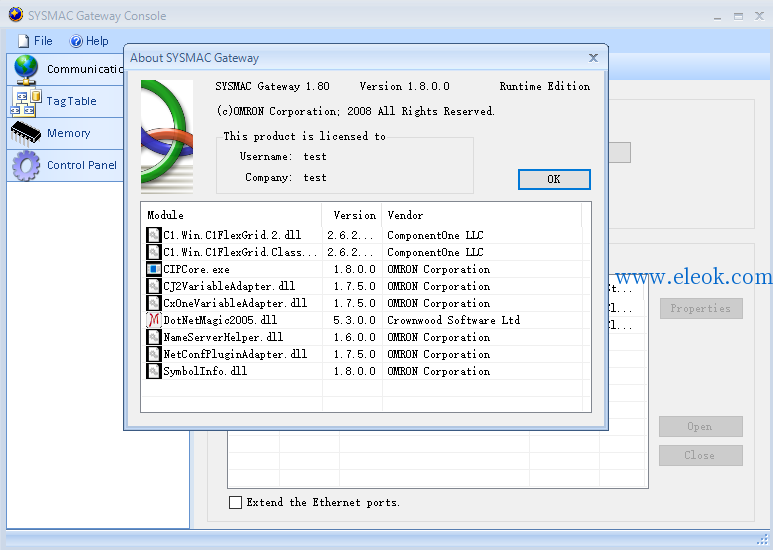Select the C1.Win.C1FlexGrid.2.dll row
Image resolution: width=773 pixels, height=550 pixels.
(x=364, y=235)
